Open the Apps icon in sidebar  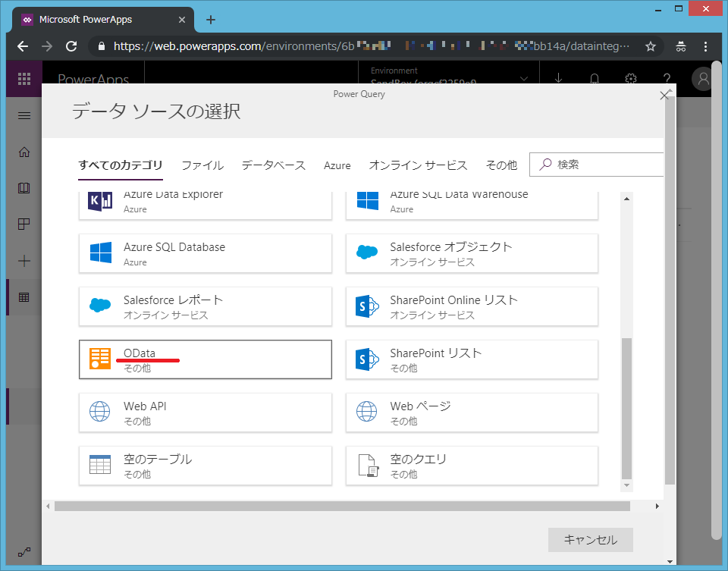24,224
